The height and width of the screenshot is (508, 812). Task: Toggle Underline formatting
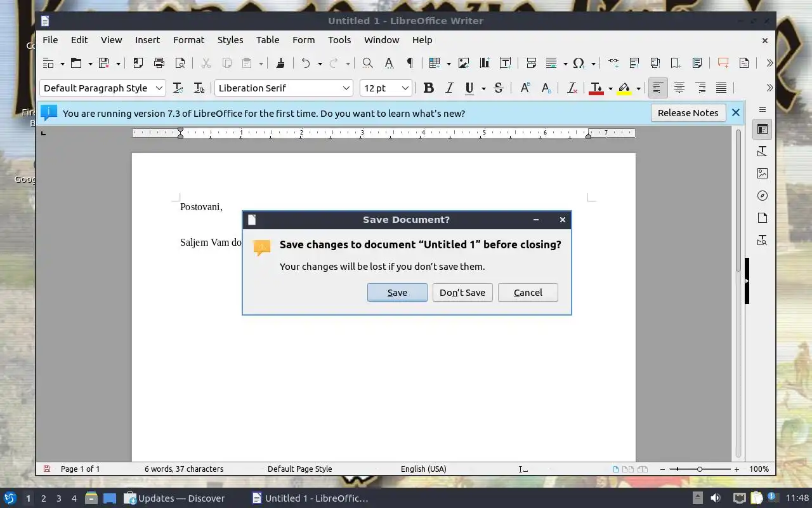469,88
